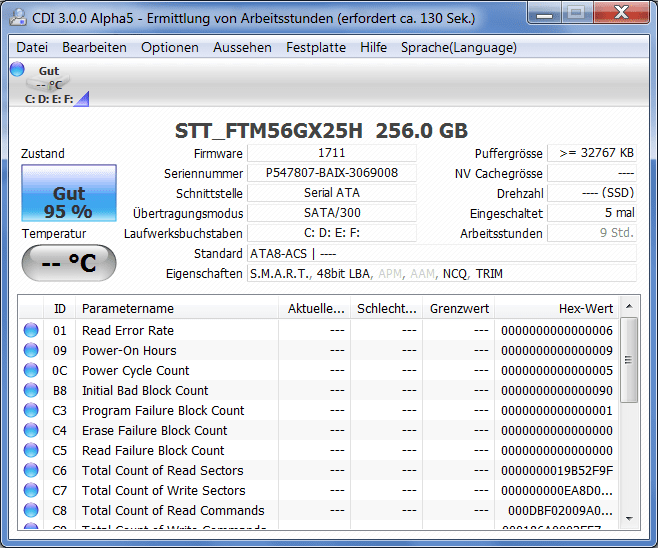Open the Aussehen menu

pyautogui.click(x=242, y=47)
